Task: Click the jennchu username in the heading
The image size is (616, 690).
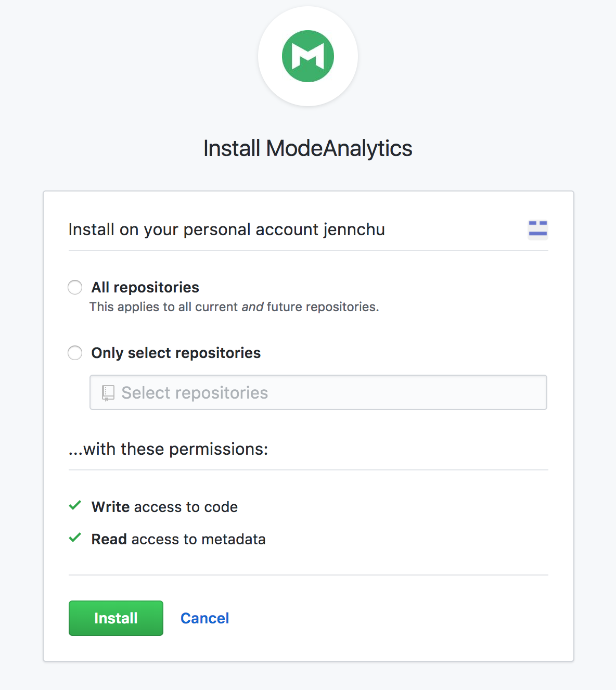Action: point(354,229)
